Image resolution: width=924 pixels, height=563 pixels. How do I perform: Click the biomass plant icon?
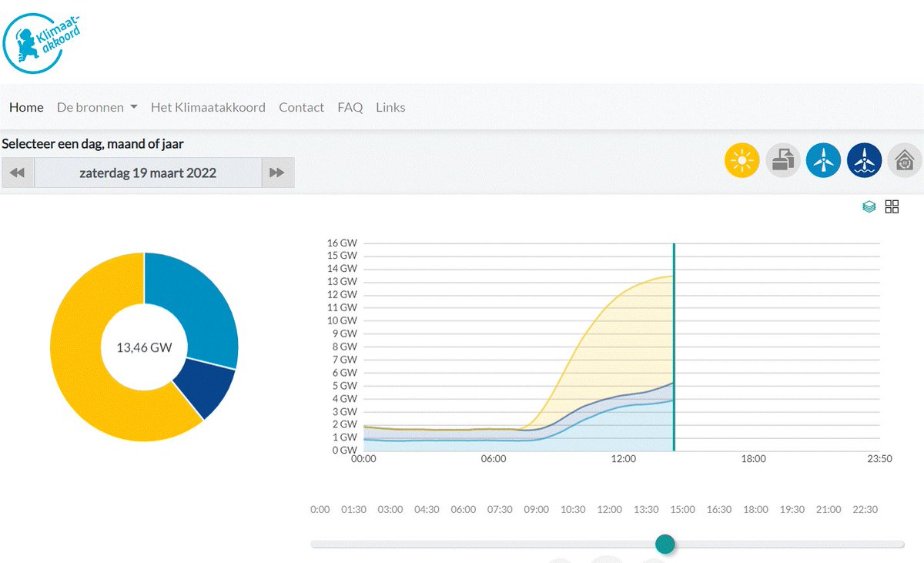[x=782, y=159]
